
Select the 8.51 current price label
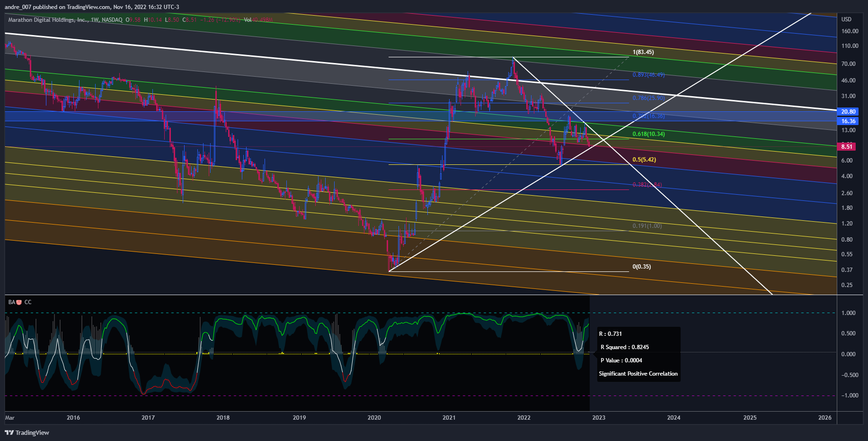coord(847,147)
